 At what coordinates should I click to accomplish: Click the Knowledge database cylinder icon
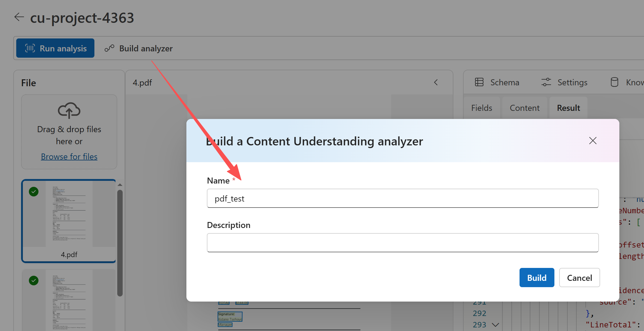[x=615, y=82]
